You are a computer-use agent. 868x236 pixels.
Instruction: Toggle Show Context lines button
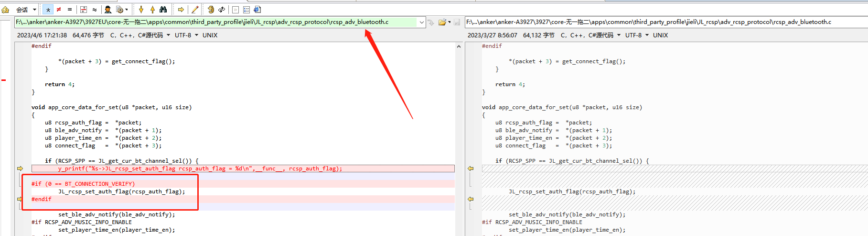(x=84, y=10)
